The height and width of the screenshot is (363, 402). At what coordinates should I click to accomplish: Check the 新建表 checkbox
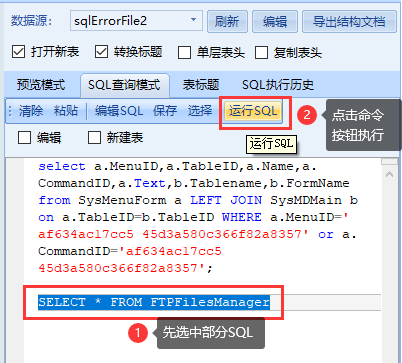coord(94,137)
